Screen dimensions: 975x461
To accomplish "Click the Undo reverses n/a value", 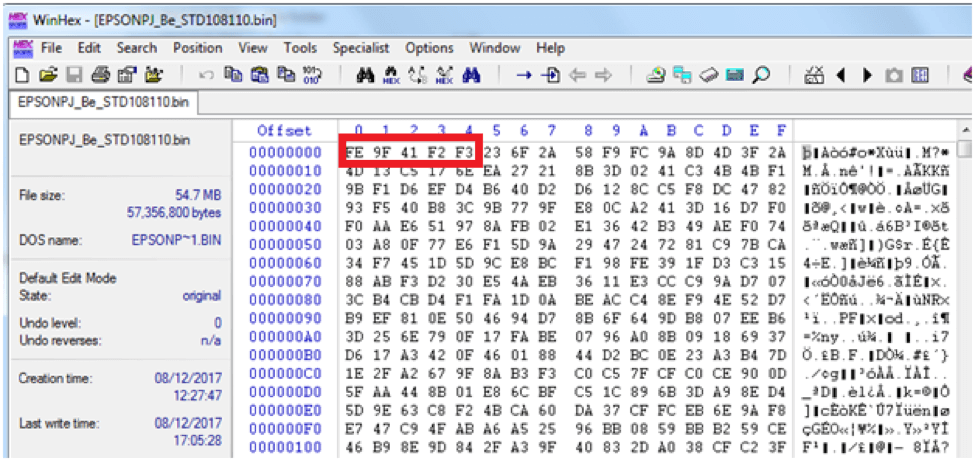I will click(x=212, y=341).
